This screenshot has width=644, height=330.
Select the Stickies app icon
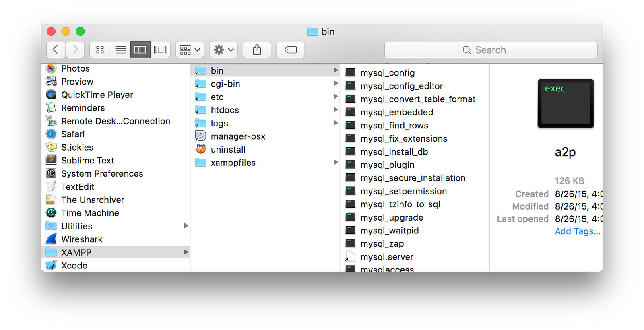[51, 147]
